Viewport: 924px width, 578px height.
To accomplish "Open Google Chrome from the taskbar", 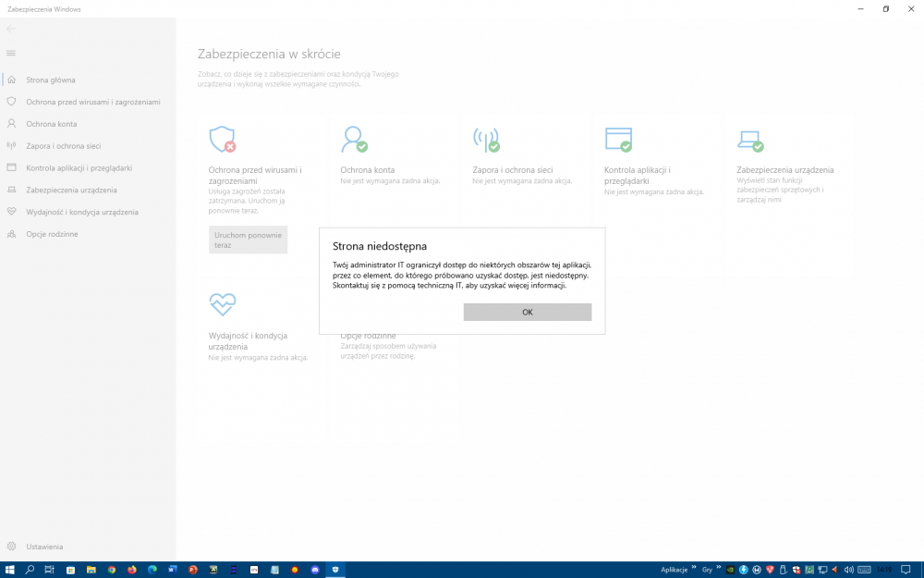I will point(112,570).
